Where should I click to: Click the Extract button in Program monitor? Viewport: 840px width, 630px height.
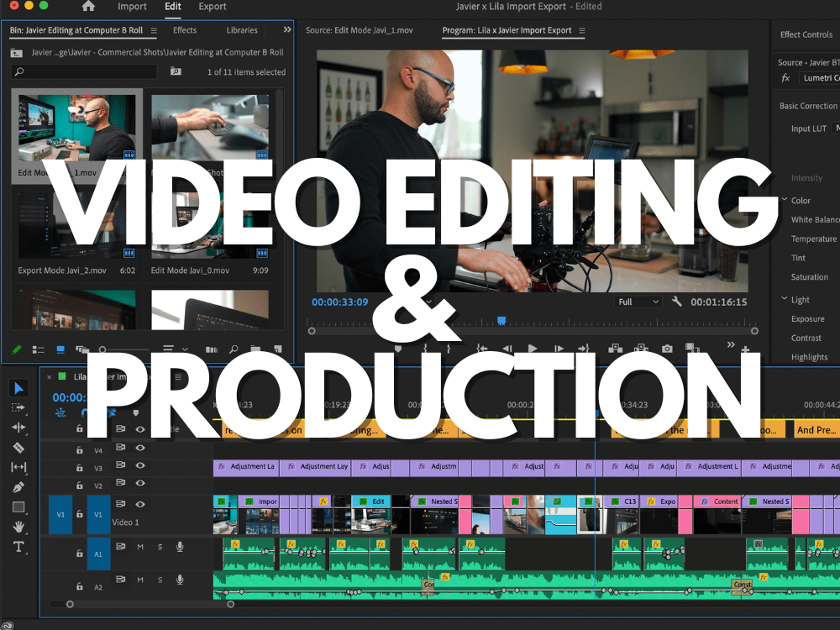tap(641, 349)
